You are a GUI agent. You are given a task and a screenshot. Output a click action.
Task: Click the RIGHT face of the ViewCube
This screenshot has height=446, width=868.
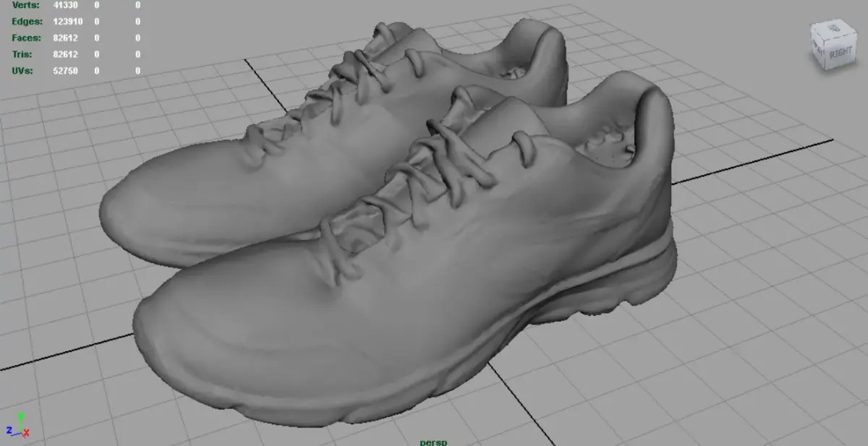[840, 53]
